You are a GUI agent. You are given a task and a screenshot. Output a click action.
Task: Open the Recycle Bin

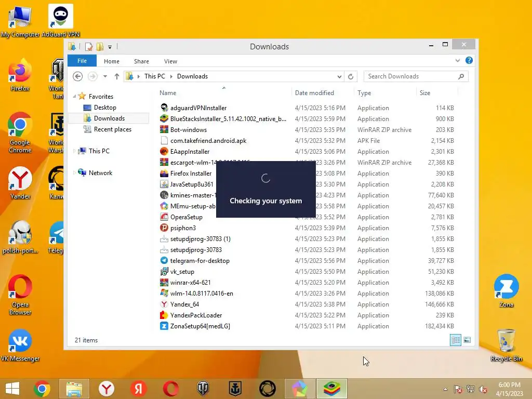pos(506,345)
